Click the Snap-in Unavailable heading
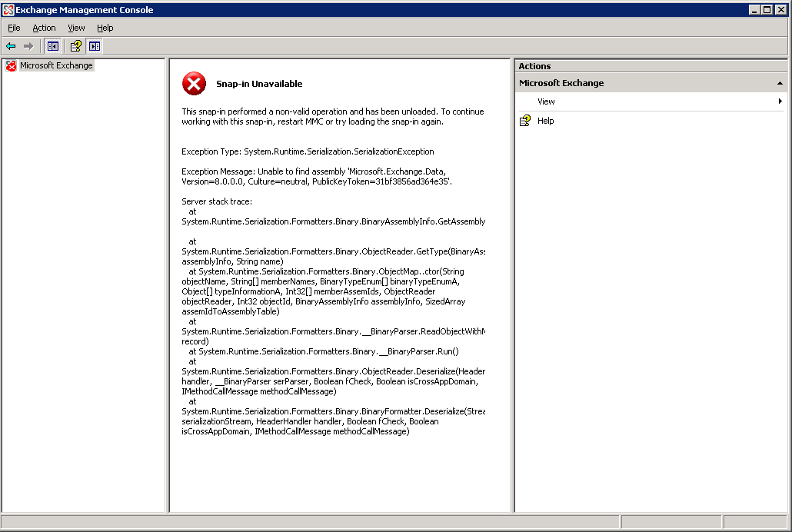792x532 pixels. [x=259, y=84]
